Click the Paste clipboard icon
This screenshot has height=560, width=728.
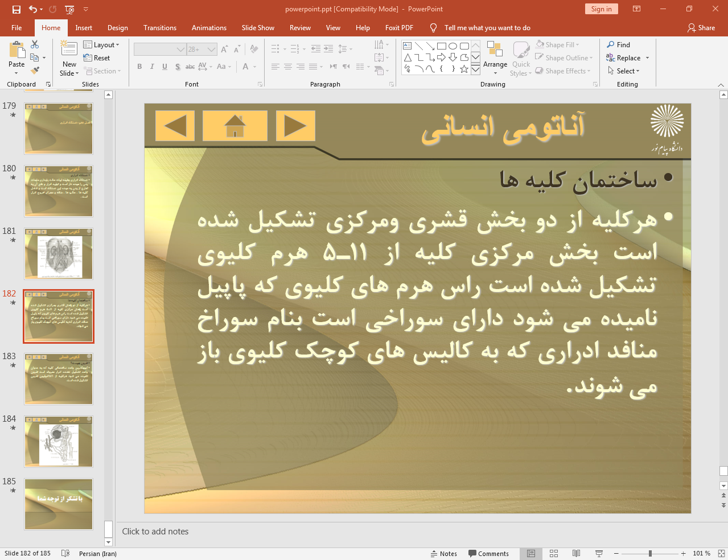coord(17,51)
